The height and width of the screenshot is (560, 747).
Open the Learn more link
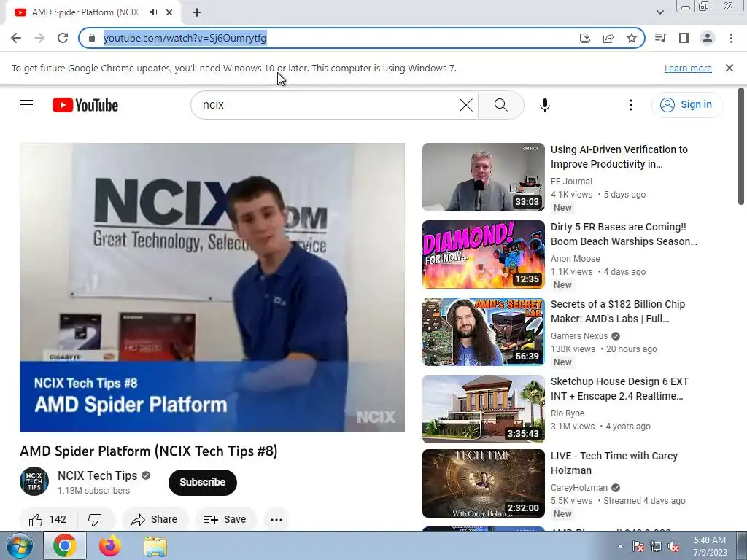click(688, 68)
